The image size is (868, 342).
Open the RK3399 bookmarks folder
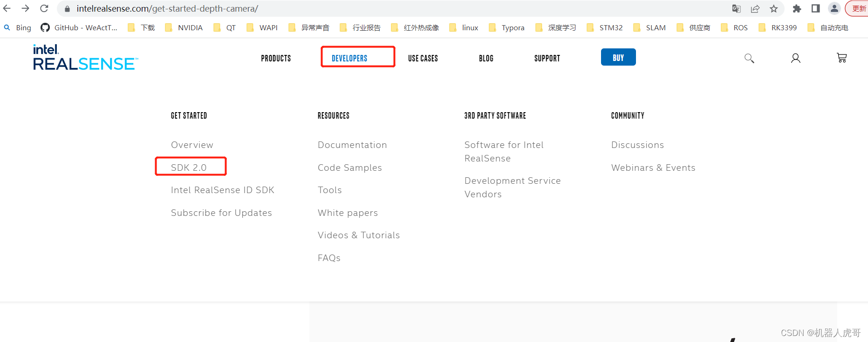(x=778, y=27)
